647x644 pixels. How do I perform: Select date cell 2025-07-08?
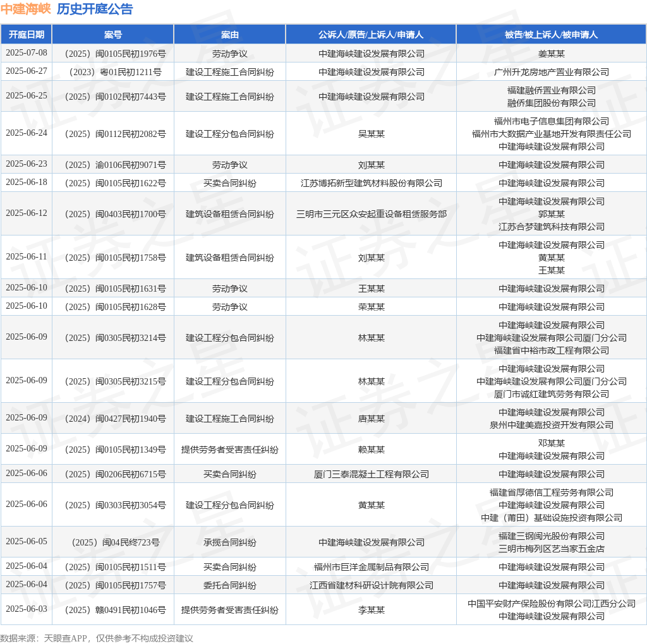27,53
